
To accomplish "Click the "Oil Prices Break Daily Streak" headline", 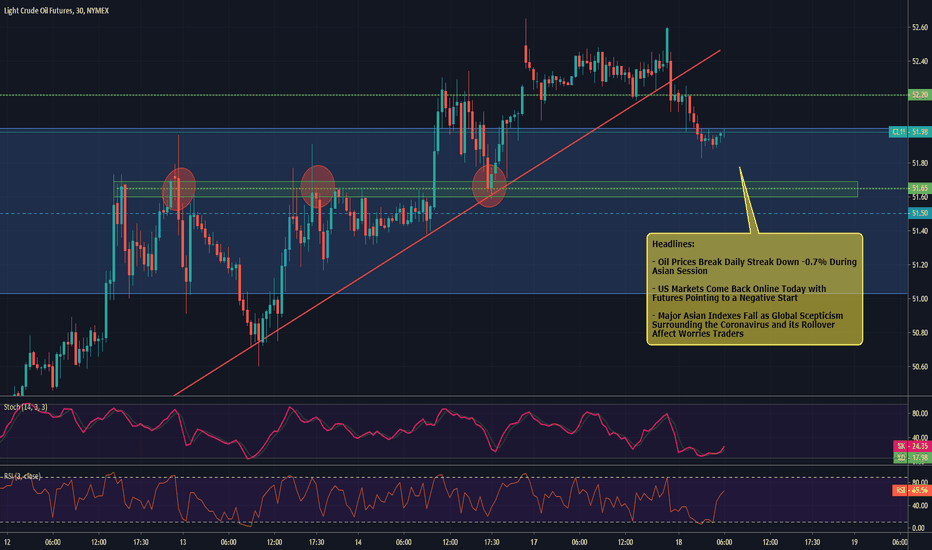I will pos(754,266).
